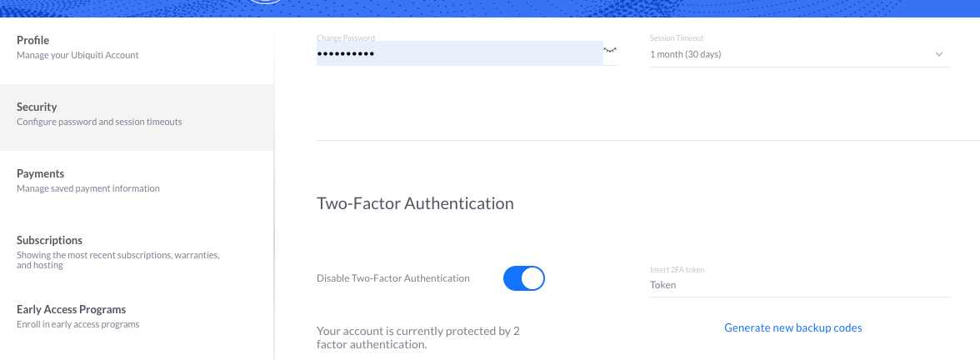Image resolution: width=980 pixels, height=360 pixels.
Task: Expand the Session Timeout chevron arrow
Action: coord(938,54)
